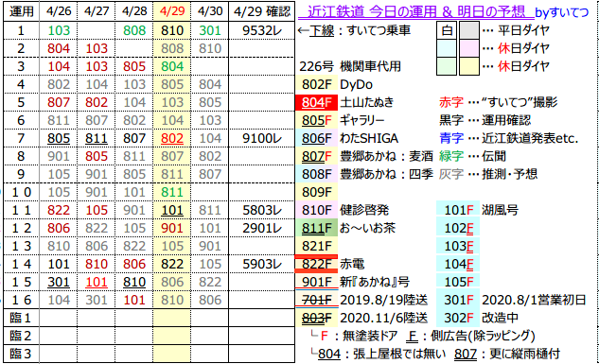Select the green 301 in row 1

pos(210,30)
